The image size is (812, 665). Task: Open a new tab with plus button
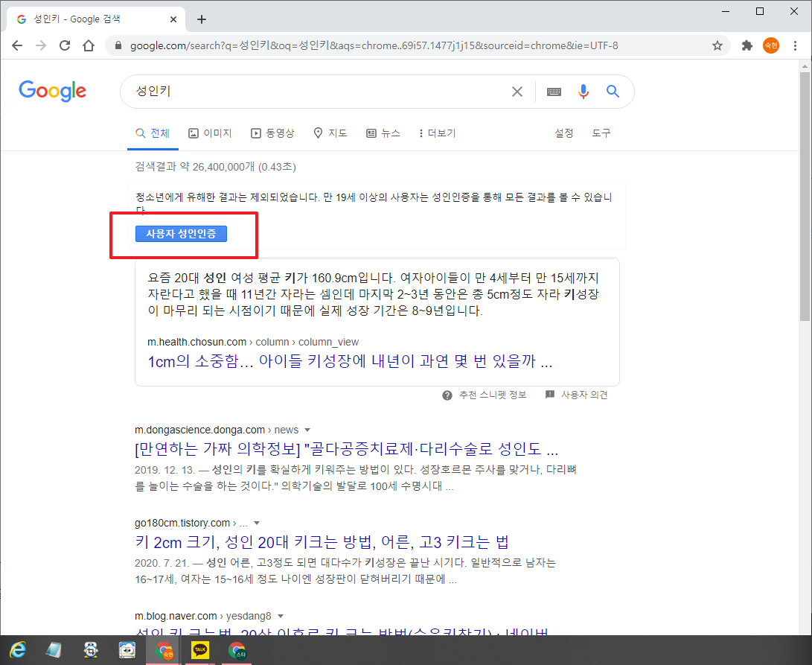(x=202, y=19)
